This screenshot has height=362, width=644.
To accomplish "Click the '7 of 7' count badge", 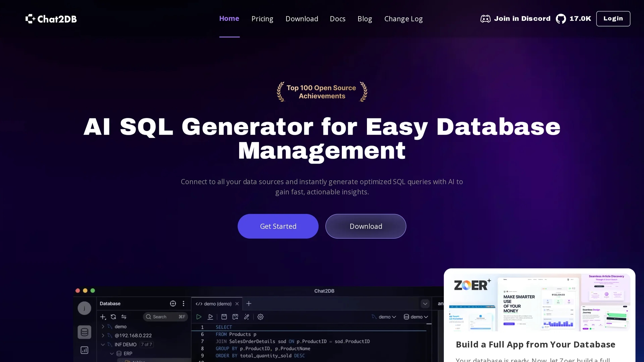I will 146,345.
